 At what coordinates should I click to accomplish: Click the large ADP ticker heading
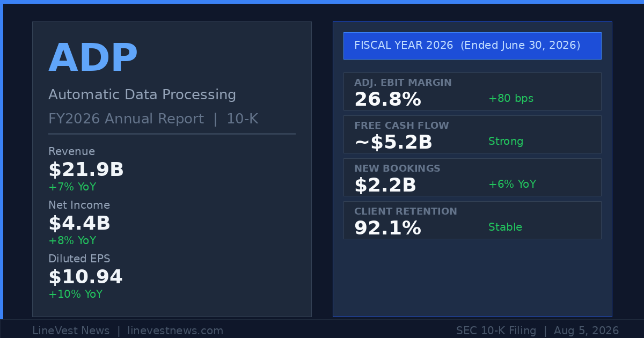pyautogui.click(x=93, y=58)
